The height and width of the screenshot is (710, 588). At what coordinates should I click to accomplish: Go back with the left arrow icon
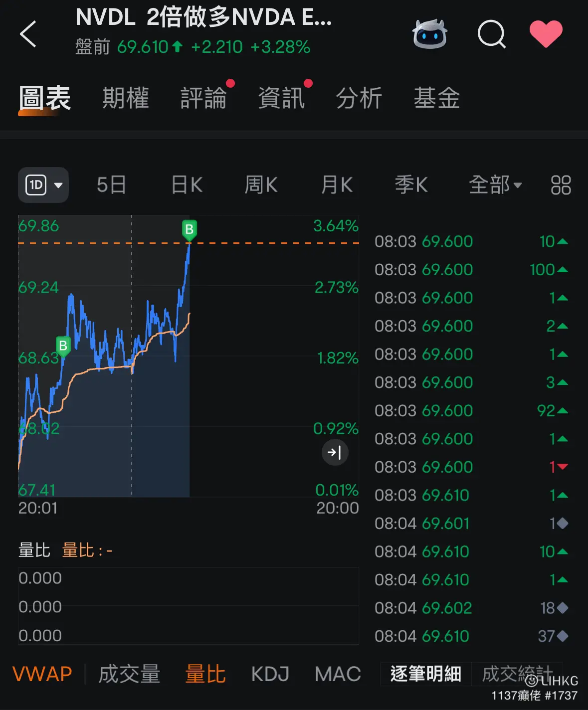28,34
